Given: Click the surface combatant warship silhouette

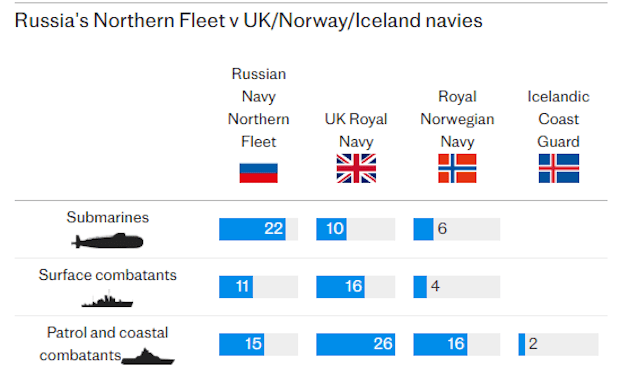Looking at the screenshot, I should point(107,299).
